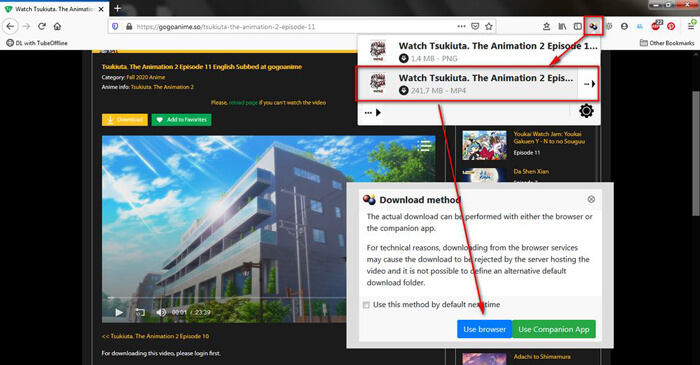
Task: Reload the gogoanime page
Action: pos(42,26)
